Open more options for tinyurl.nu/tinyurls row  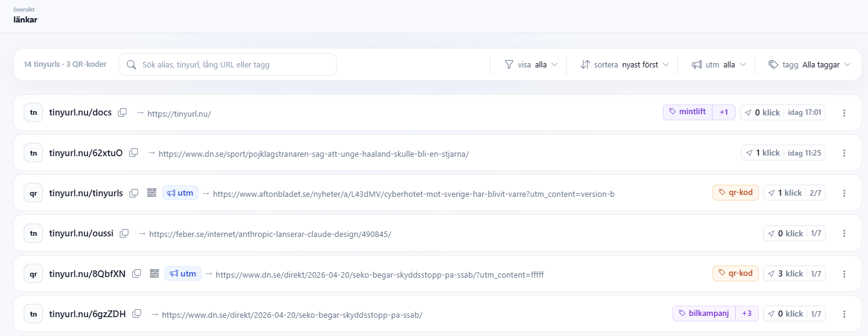(x=844, y=193)
